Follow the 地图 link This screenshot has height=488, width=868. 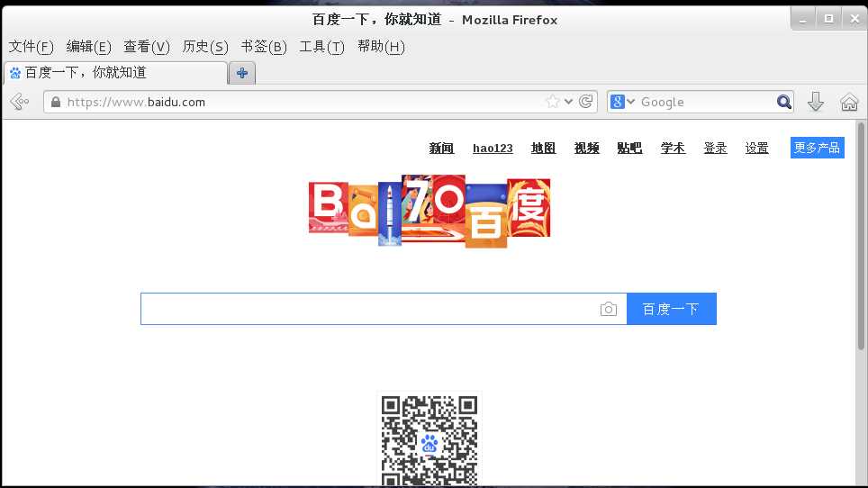[543, 148]
